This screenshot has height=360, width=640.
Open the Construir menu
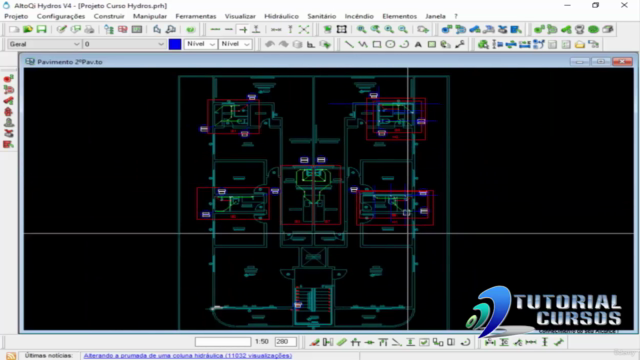pos(109,16)
